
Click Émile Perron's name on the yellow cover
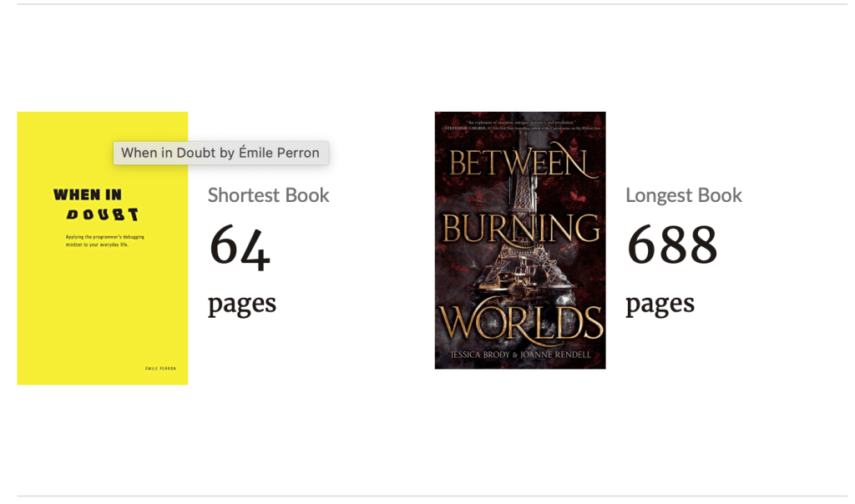coord(160,368)
